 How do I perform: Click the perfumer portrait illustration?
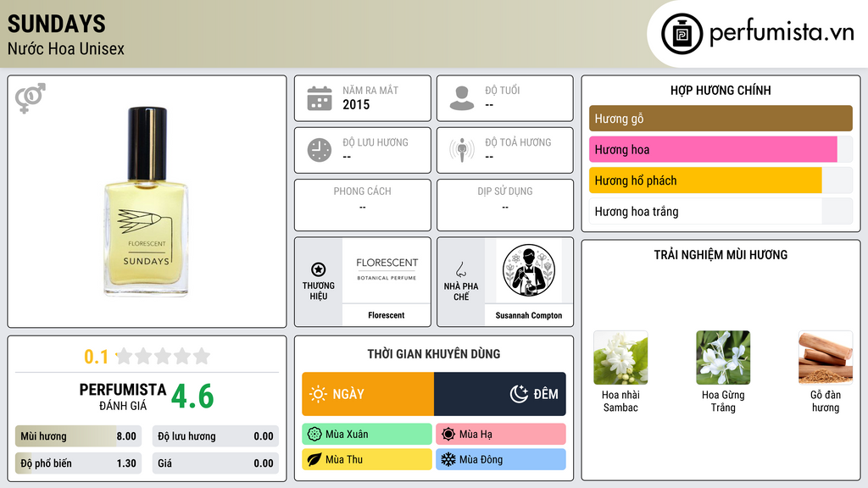pyautogui.click(x=529, y=270)
